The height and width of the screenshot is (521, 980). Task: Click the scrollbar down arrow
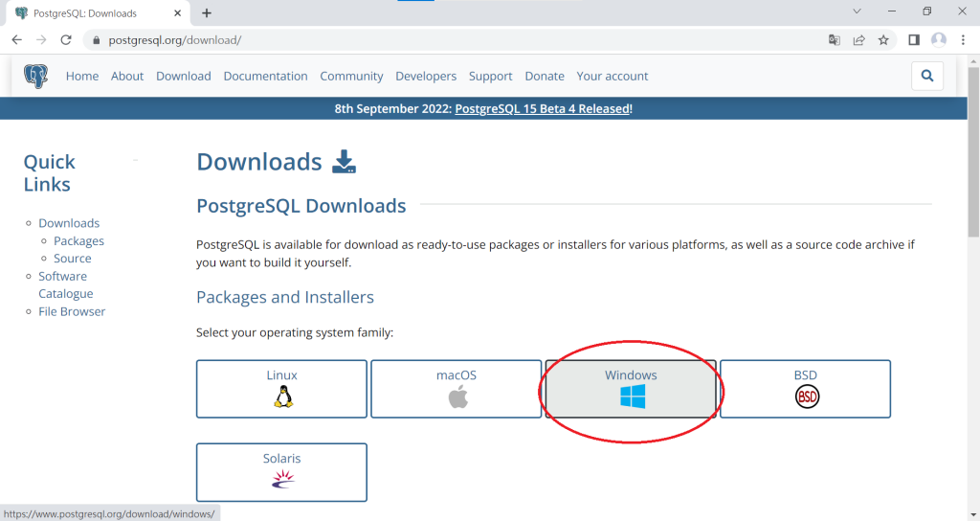(x=973, y=516)
